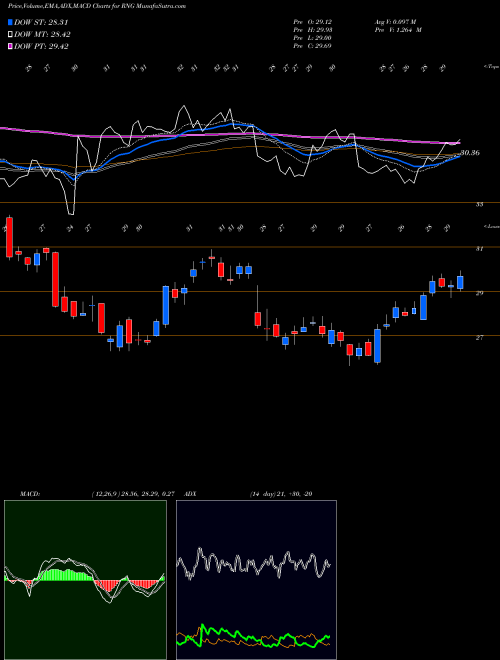Click the 31 price axis label
Screen dimensions: 500x660
[x=479, y=249]
